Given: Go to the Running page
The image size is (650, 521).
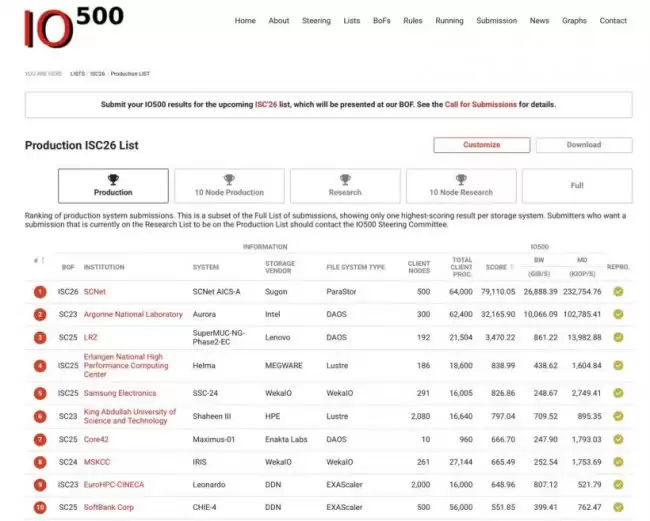Looking at the screenshot, I should [449, 21].
